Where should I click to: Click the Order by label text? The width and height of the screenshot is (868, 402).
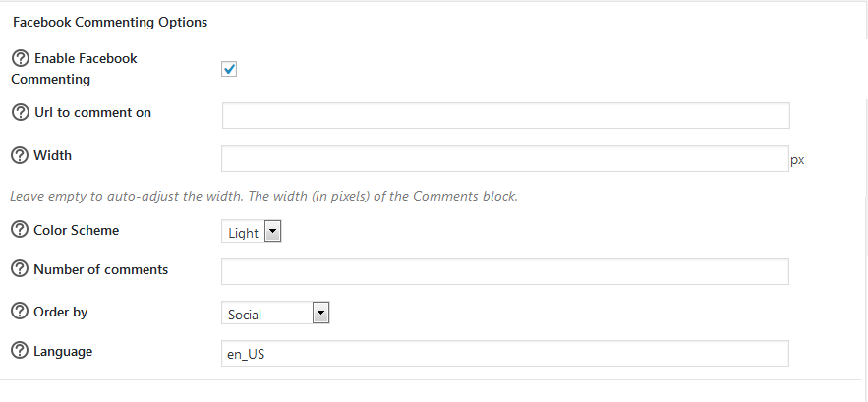coord(61,313)
